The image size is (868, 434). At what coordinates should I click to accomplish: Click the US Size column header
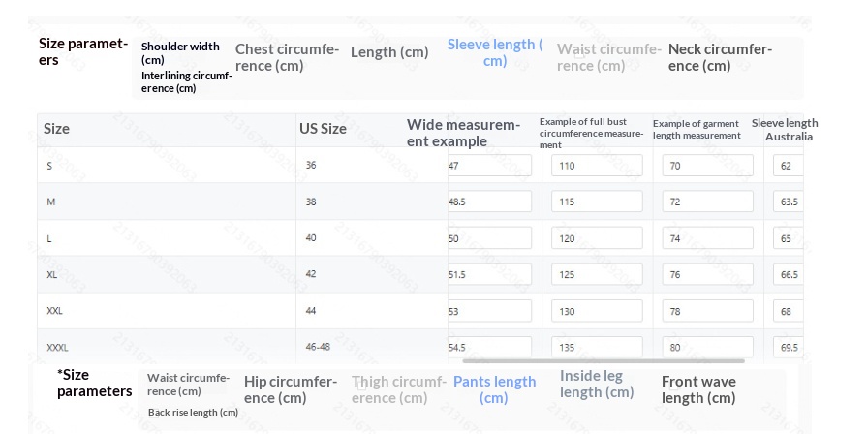pyautogui.click(x=323, y=129)
